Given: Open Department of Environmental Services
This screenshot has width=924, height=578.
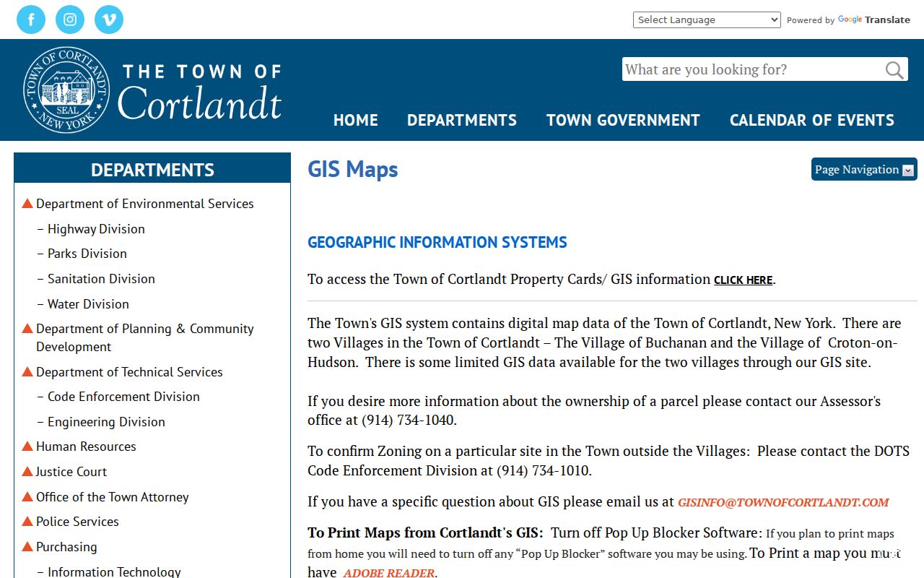Looking at the screenshot, I should (145, 204).
